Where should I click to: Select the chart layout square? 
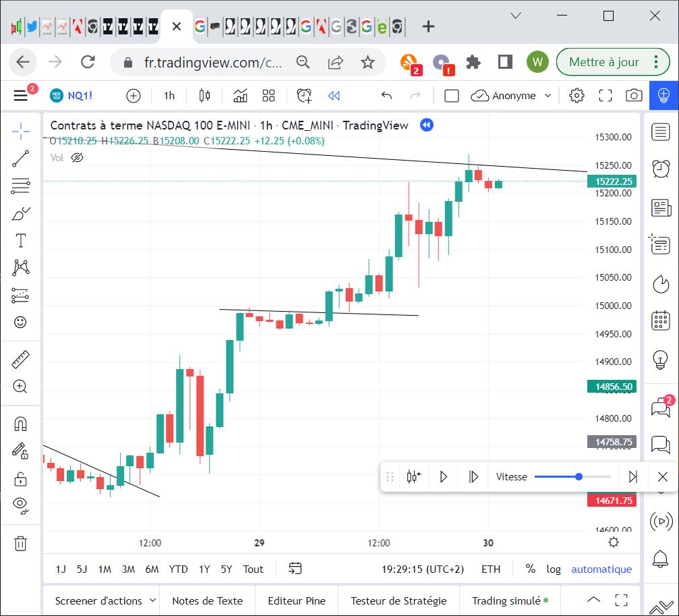pos(452,96)
